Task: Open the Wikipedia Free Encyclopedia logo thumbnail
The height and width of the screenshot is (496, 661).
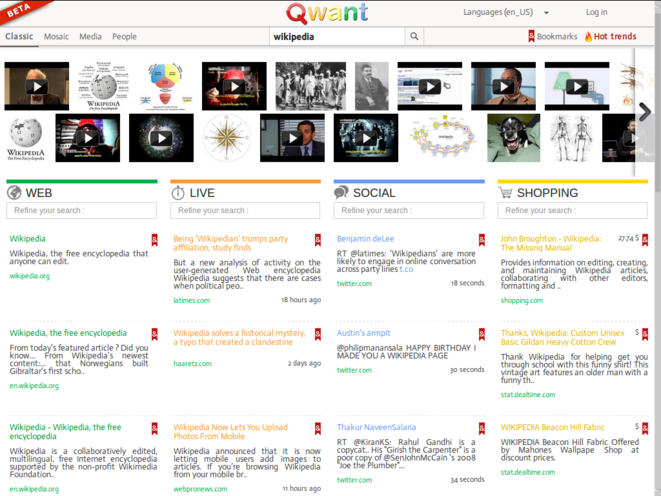Action: (x=26, y=138)
